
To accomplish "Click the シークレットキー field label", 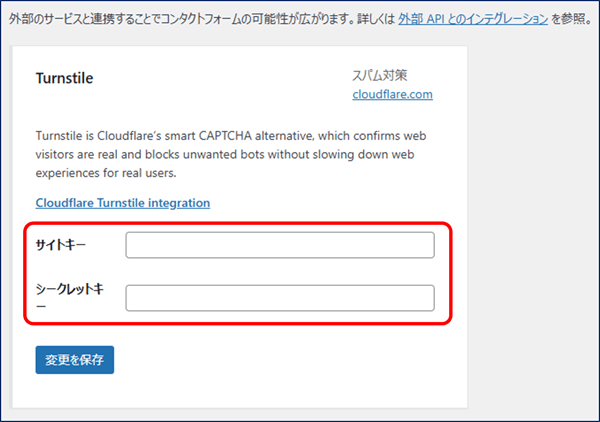I will (70, 297).
